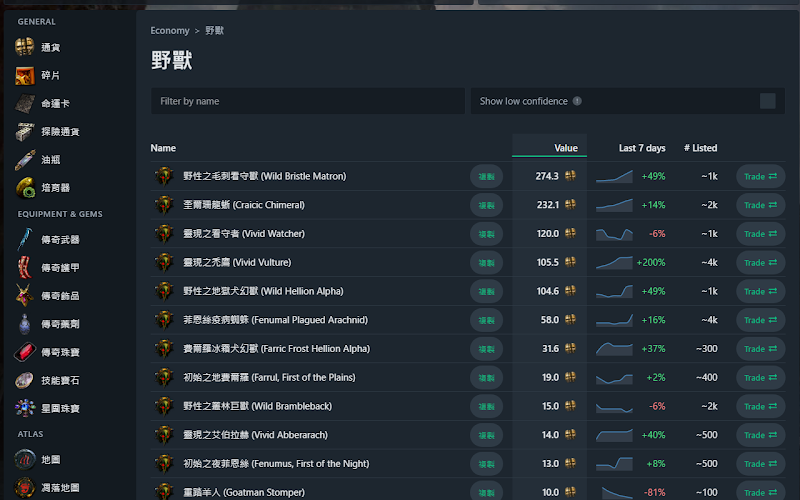Image resolution: width=800 pixels, height=500 pixels.
Task: Open the Vivid Abberarach row name
Action: pos(256,435)
